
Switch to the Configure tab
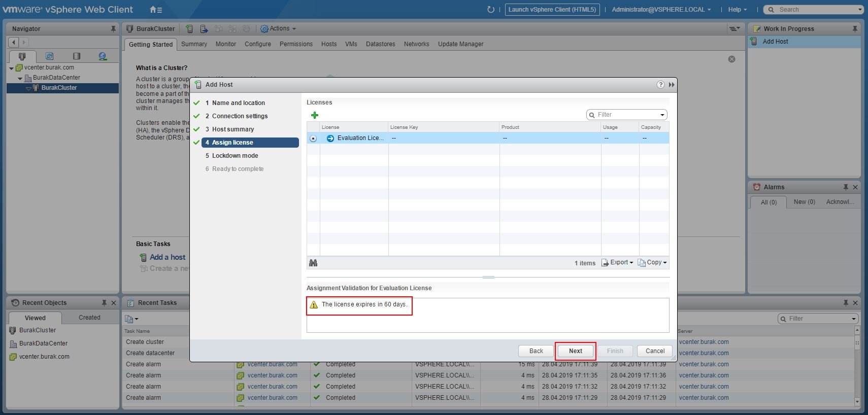258,44
